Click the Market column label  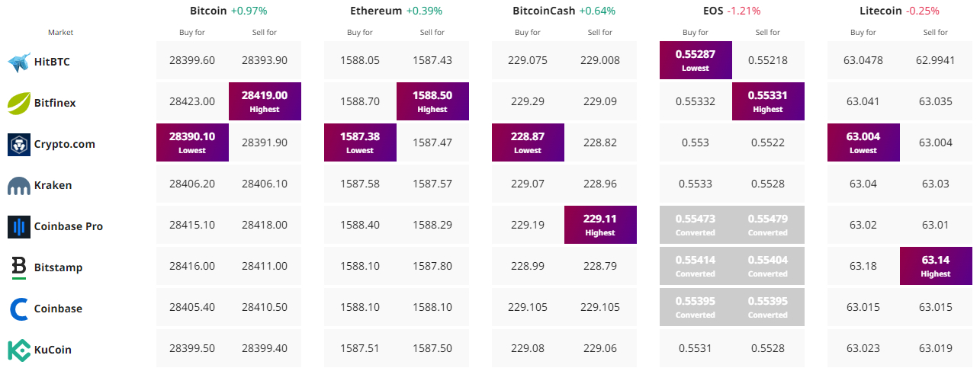(61, 33)
